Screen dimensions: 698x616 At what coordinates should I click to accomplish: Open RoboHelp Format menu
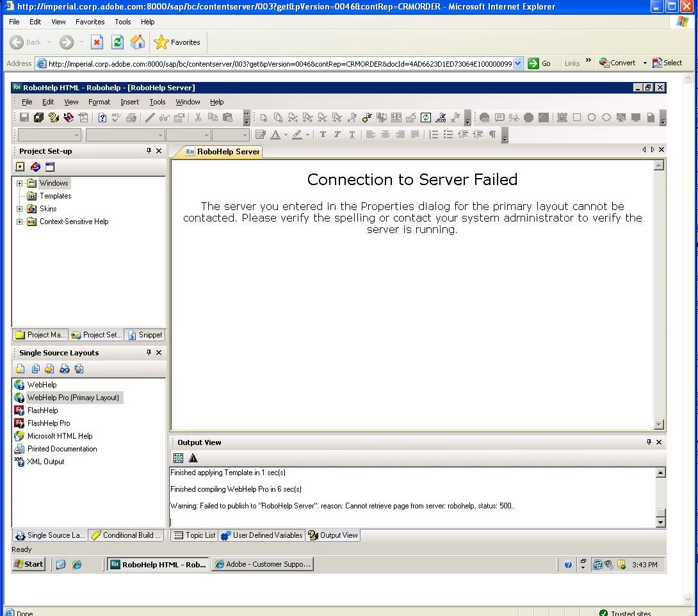(99, 102)
